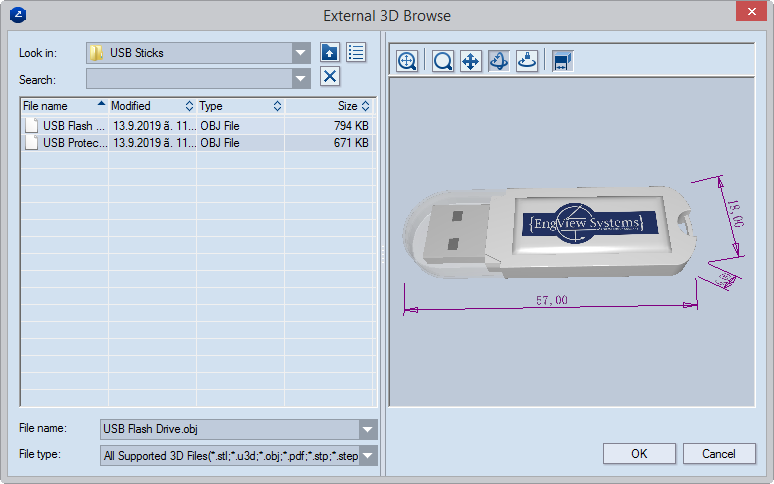Sort files by Modified column

pos(151,106)
